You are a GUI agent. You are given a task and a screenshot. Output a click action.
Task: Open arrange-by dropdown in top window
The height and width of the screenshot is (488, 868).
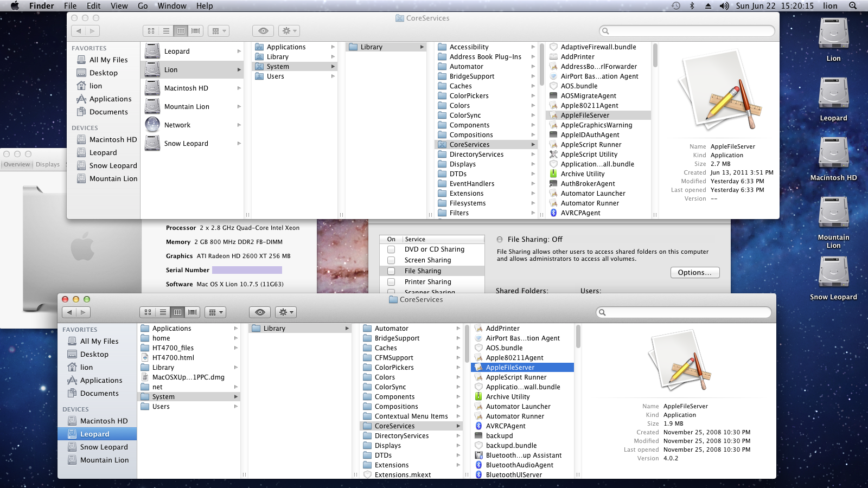click(x=219, y=31)
